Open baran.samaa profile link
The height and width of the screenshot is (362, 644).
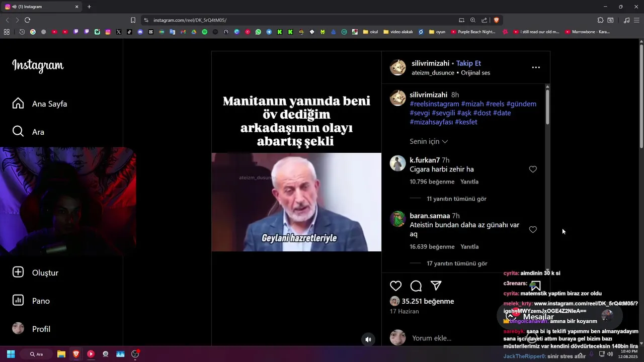point(430,216)
